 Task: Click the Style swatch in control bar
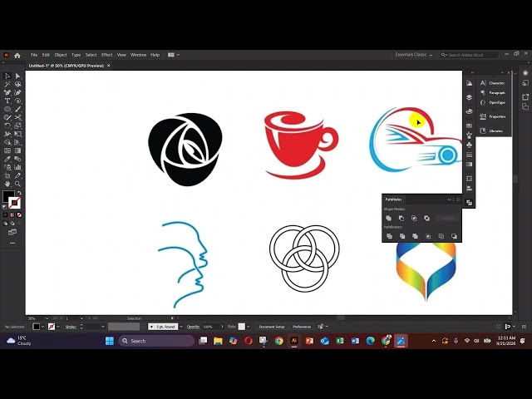(x=242, y=327)
